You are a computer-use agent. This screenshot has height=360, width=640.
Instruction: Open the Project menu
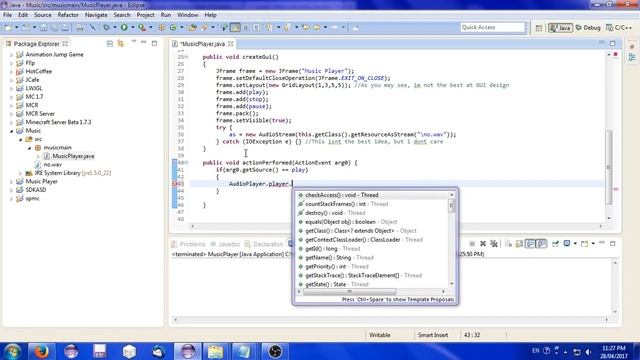[145, 15]
